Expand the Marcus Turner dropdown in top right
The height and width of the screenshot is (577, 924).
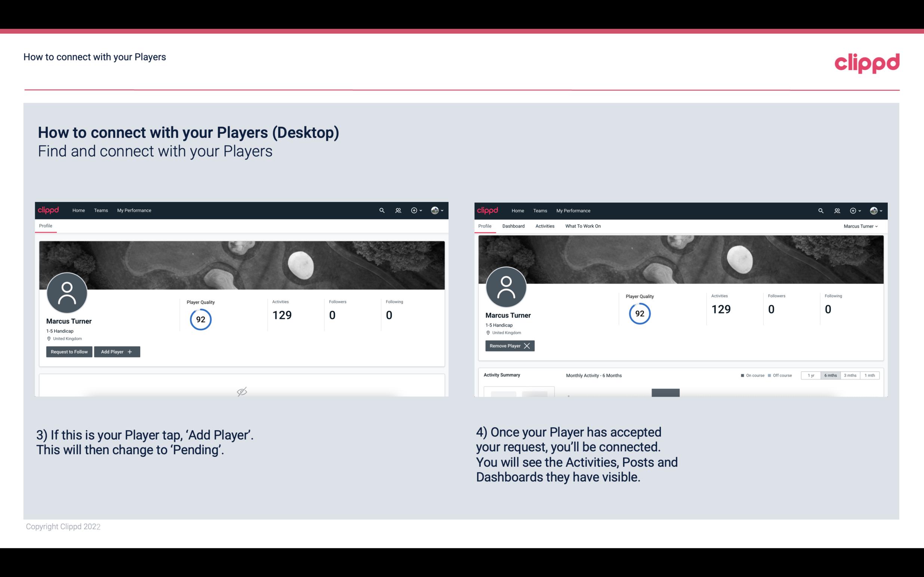pyautogui.click(x=862, y=226)
